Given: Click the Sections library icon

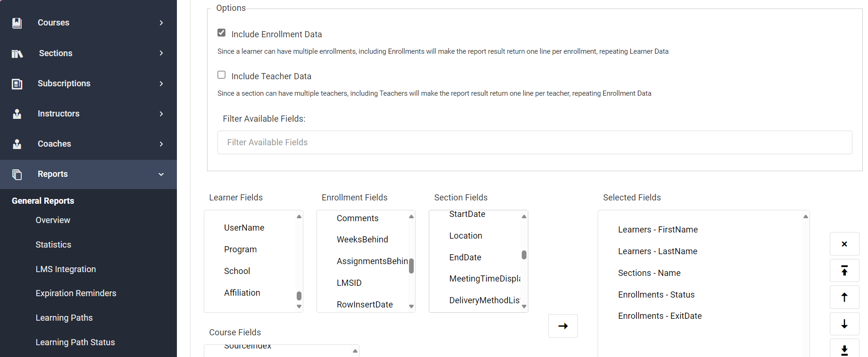Looking at the screenshot, I should [x=17, y=53].
